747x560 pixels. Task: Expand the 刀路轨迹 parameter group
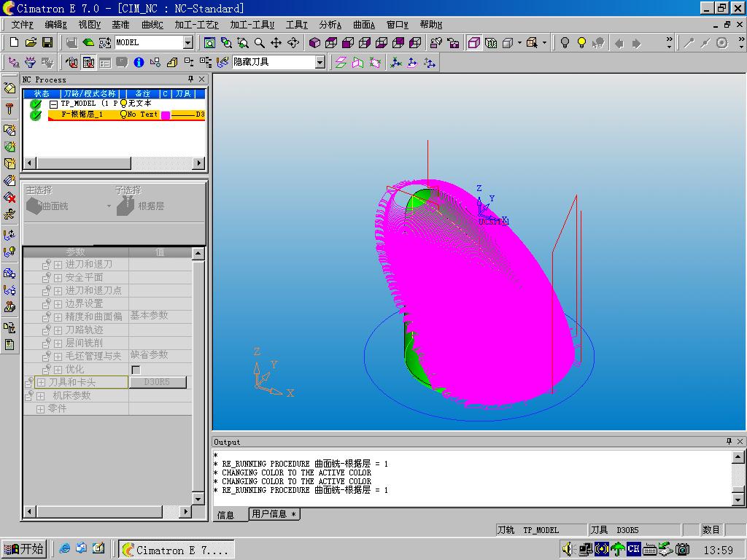57,330
